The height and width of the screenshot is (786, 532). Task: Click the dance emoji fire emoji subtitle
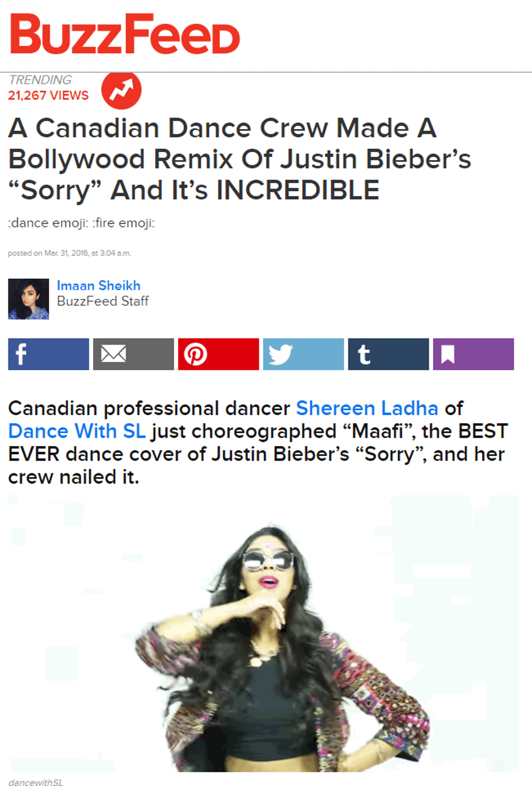pyautogui.click(x=81, y=223)
